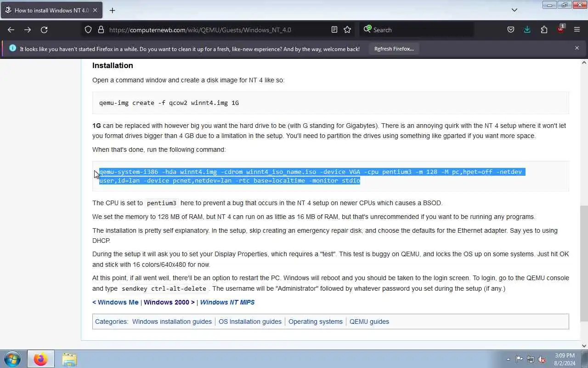Close the Windows NT 4.0 tab
588x368 pixels.
click(95, 10)
